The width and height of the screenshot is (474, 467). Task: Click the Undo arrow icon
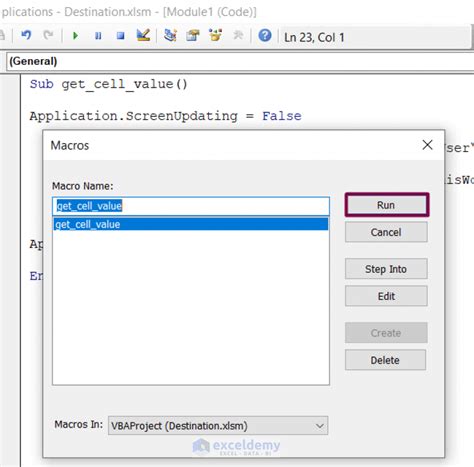point(26,35)
